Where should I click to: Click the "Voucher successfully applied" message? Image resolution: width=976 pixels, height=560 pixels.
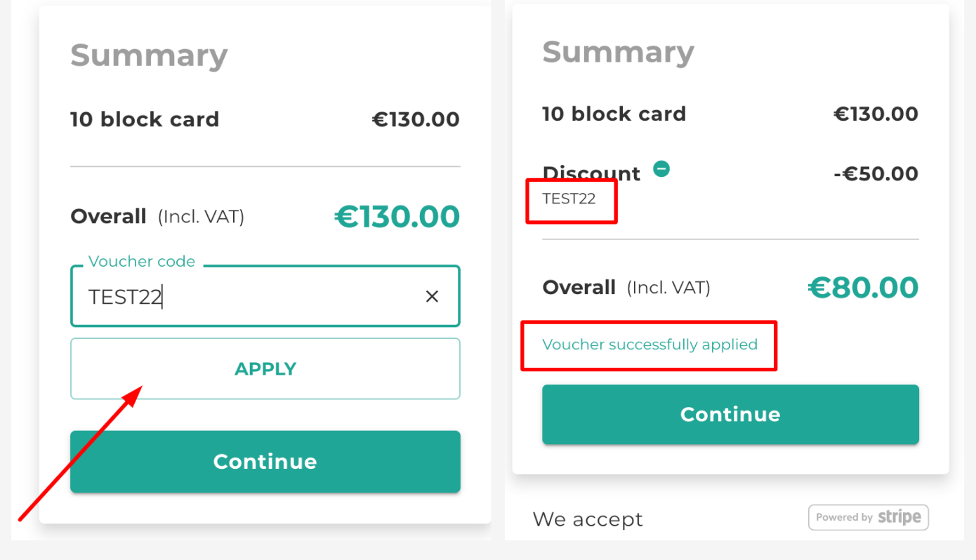[x=649, y=345]
